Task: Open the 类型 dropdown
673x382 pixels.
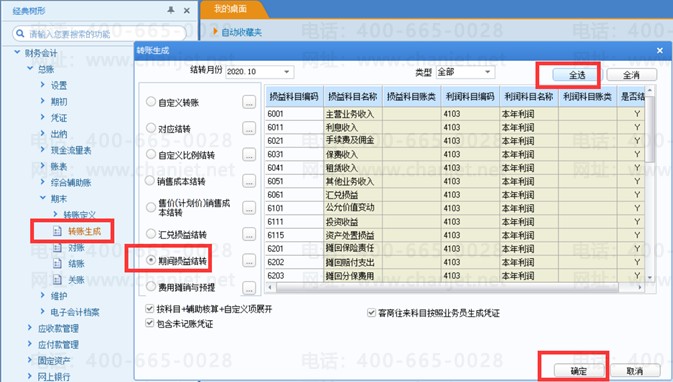Action: pos(487,72)
